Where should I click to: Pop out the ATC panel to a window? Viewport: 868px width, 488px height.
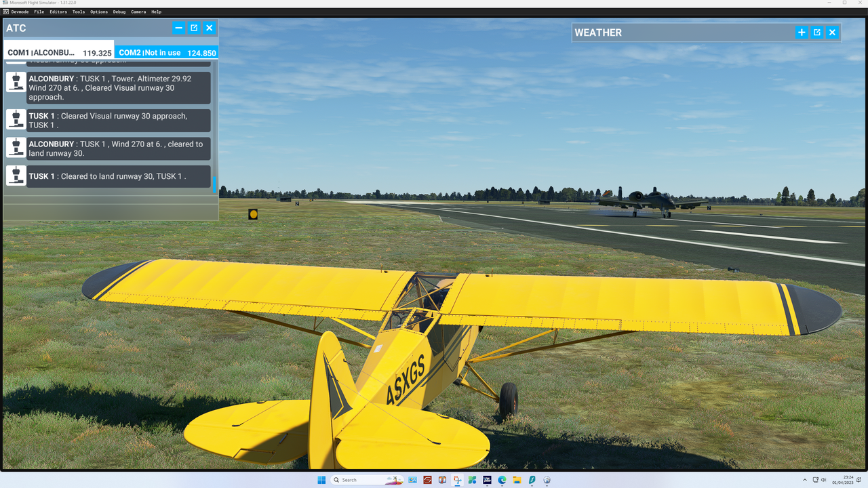pos(194,28)
